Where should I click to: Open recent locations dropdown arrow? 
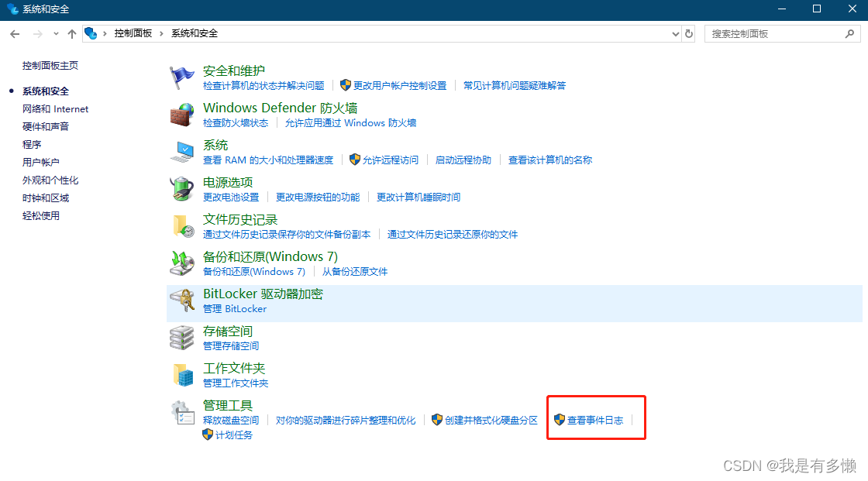(x=56, y=34)
